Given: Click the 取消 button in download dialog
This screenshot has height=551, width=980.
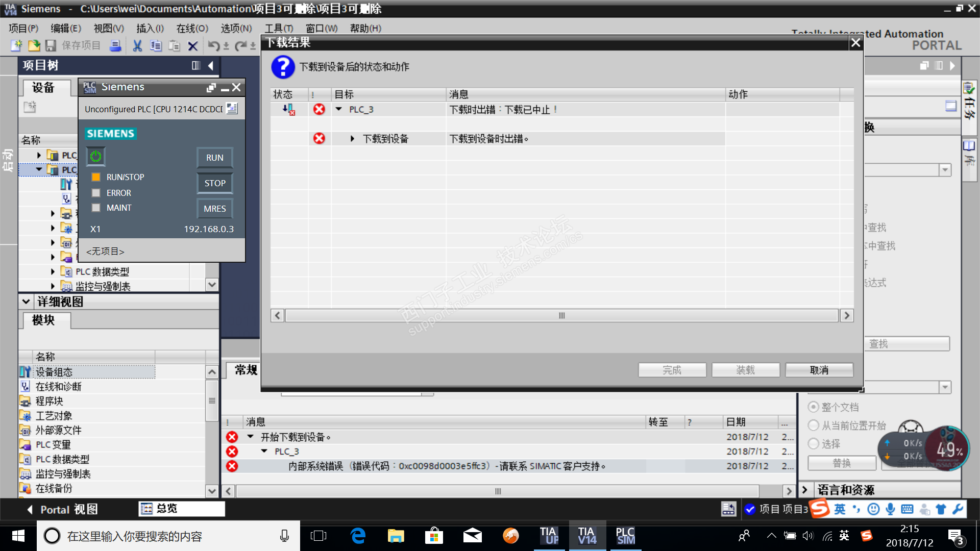Looking at the screenshot, I should point(819,370).
